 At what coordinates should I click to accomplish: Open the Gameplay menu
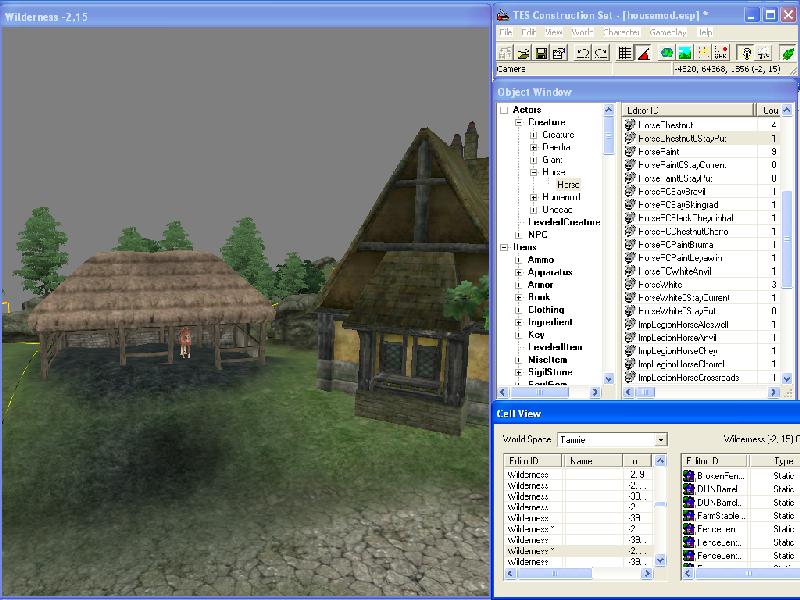coord(668,32)
